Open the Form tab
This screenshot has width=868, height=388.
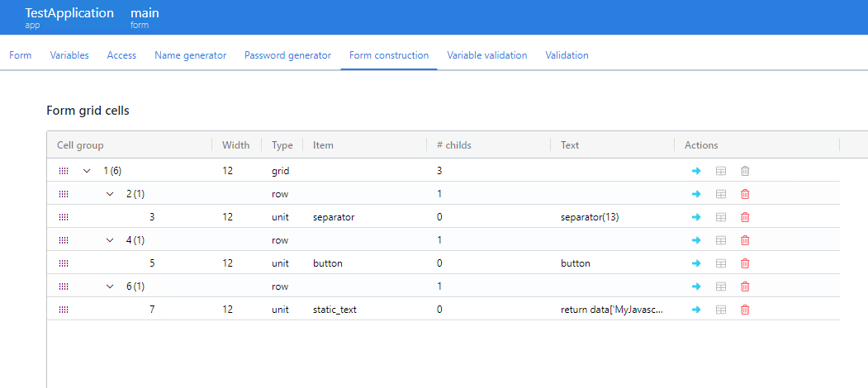(x=21, y=55)
